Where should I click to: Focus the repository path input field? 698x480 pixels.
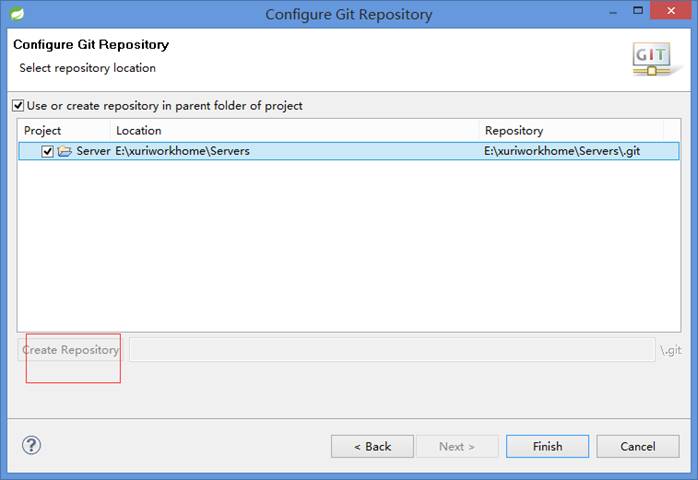(392, 350)
